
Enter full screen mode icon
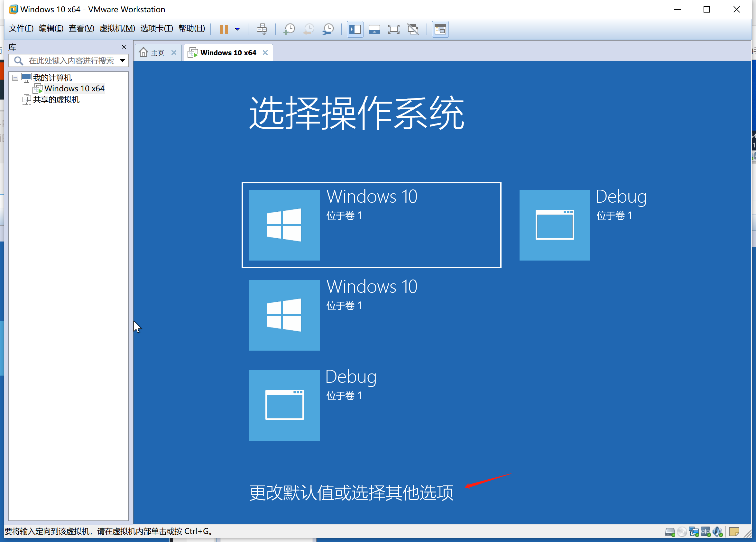tap(394, 29)
